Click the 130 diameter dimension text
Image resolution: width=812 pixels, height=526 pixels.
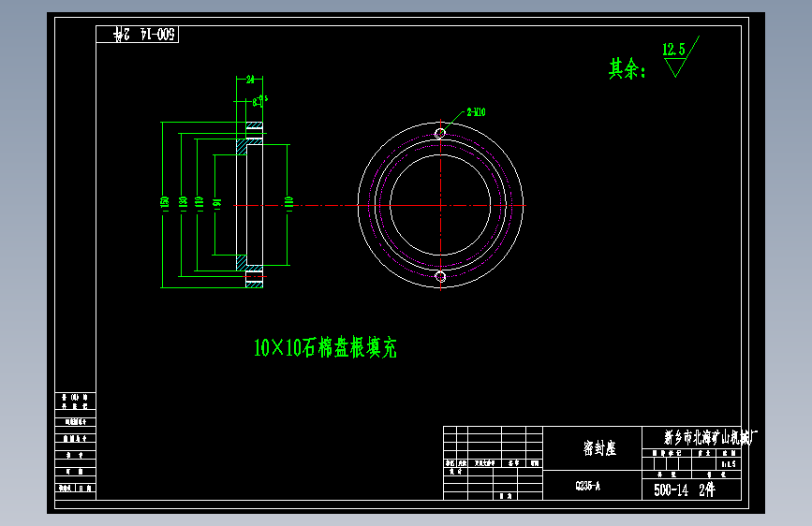(183, 202)
